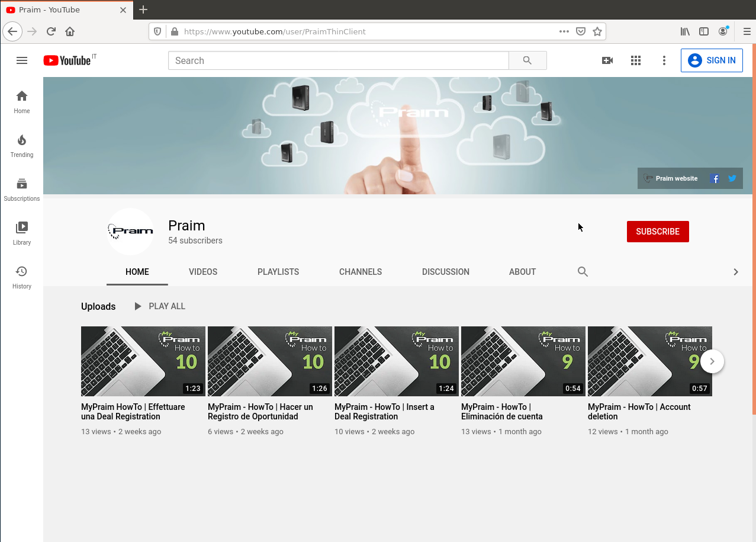Open the Firefox library icon
The width and height of the screenshot is (756, 542).
click(685, 31)
